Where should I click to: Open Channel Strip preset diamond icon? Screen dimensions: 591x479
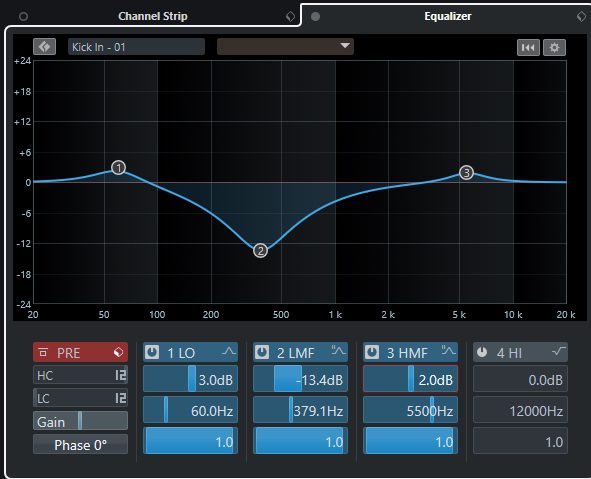click(290, 17)
